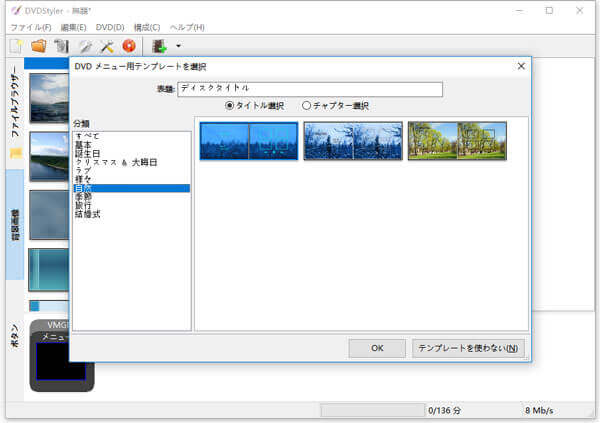The width and height of the screenshot is (600, 423).
Task: Click the Save project toolbar icon
Action: click(x=61, y=46)
